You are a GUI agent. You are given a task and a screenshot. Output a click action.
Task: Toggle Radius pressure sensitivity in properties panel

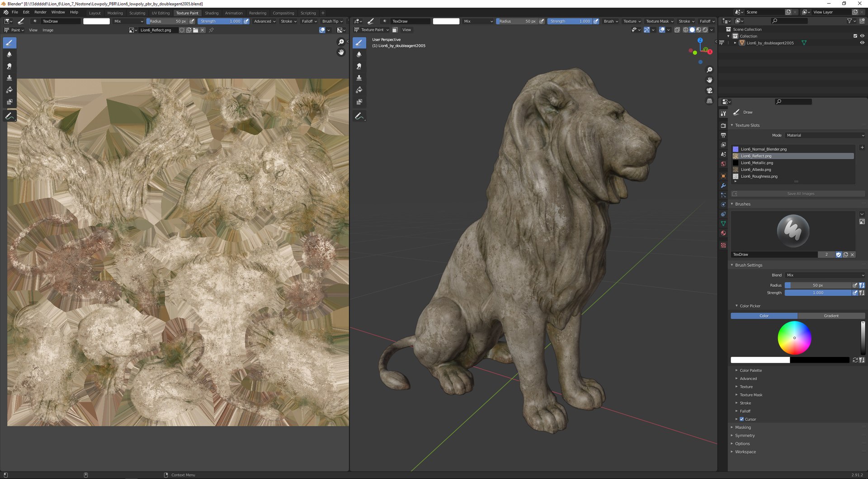[x=855, y=285]
